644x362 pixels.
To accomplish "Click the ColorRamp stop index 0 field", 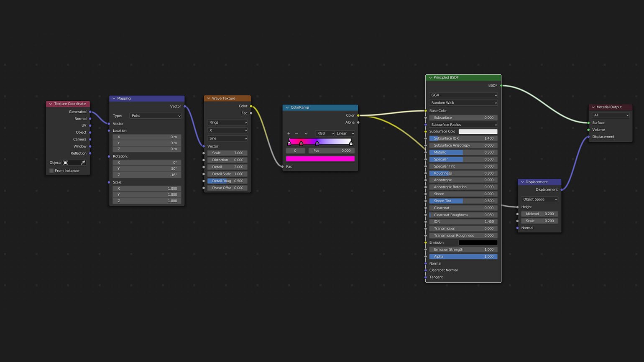I will point(295,150).
